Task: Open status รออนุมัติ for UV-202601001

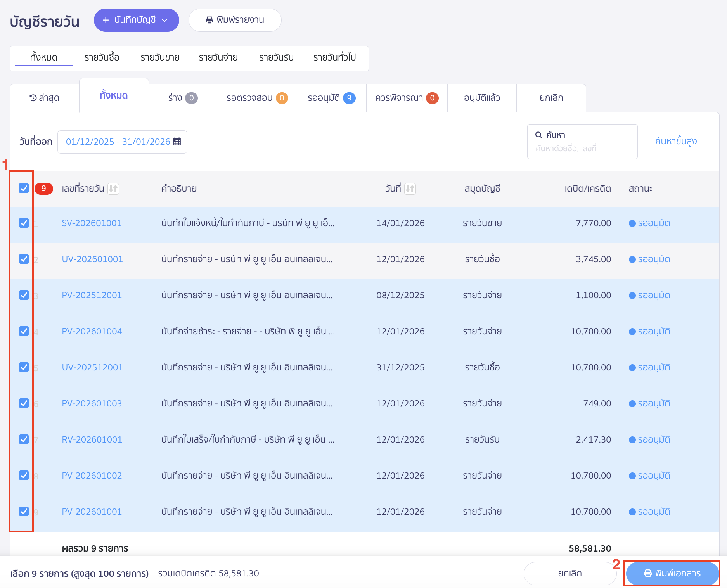Action: [654, 259]
